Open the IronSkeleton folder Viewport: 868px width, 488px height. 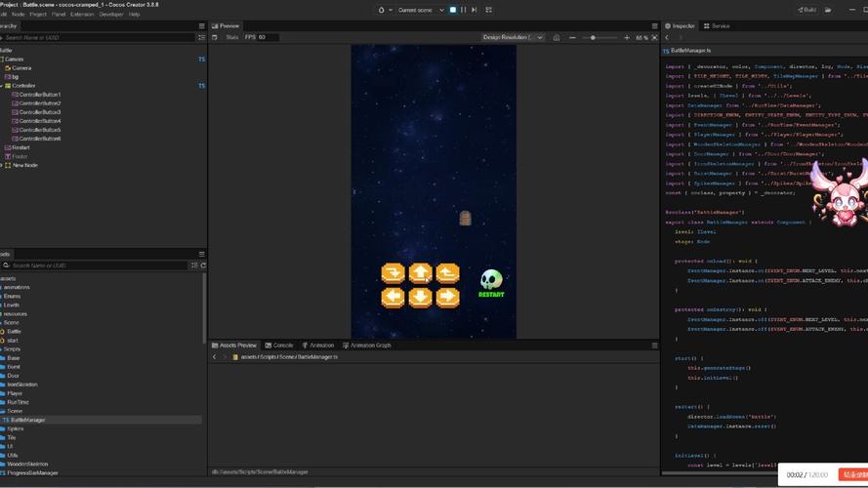[x=22, y=385]
